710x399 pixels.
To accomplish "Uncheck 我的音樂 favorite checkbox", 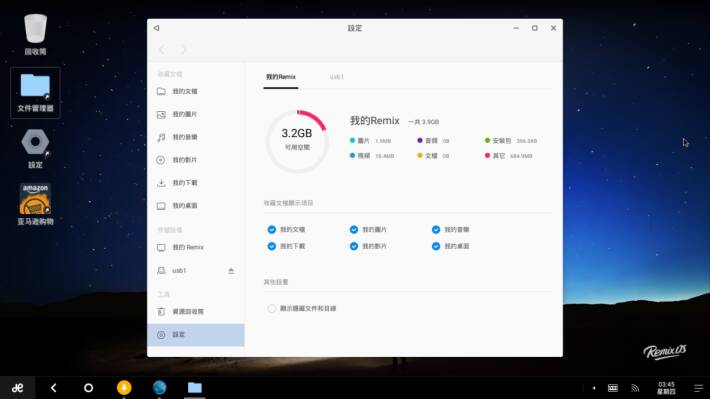I will pyautogui.click(x=436, y=230).
